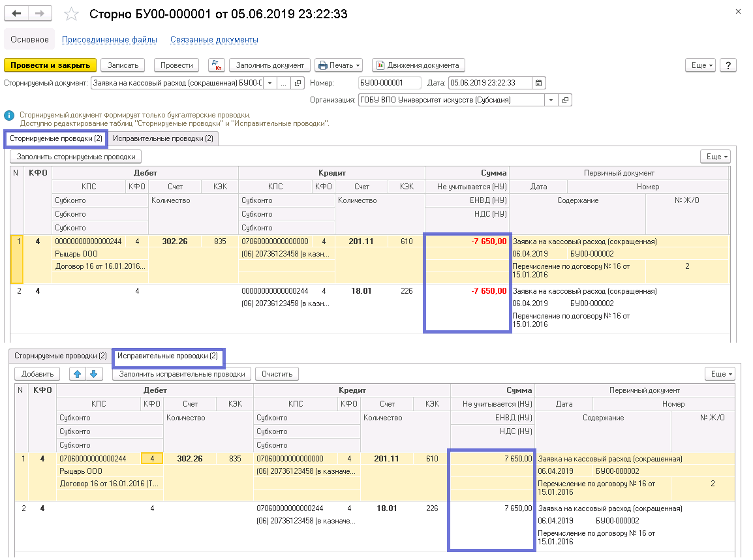Screen dimensions: 753x560
Task: Click Провести и закрыть button
Action: click(50, 65)
